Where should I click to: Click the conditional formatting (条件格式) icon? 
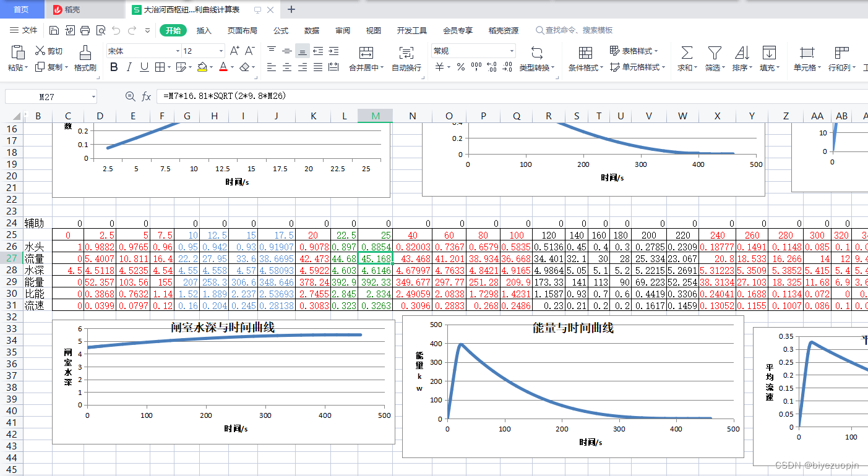click(x=585, y=53)
